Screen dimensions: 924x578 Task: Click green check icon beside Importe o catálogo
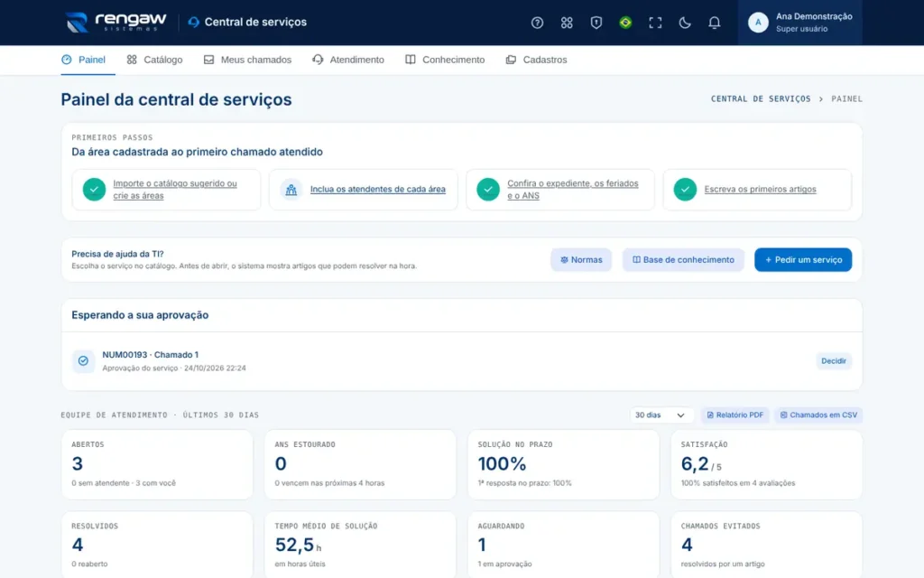[x=94, y=190]
